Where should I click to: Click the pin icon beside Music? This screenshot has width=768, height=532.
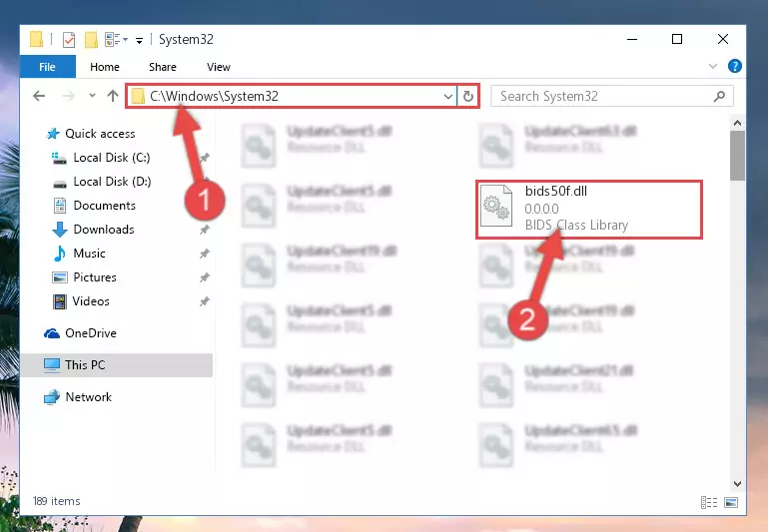[205, 254]
